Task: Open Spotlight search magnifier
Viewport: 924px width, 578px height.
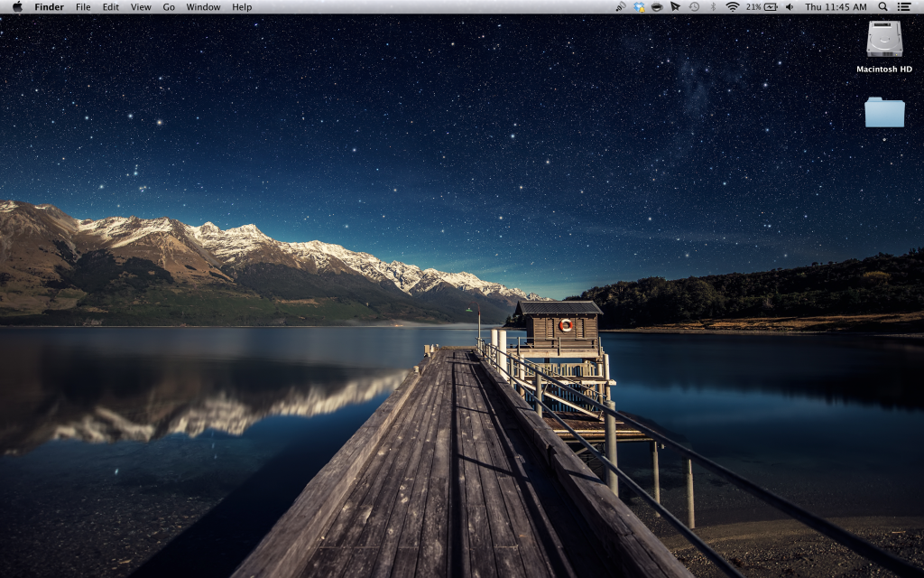Action: click(x=882, y=7)
